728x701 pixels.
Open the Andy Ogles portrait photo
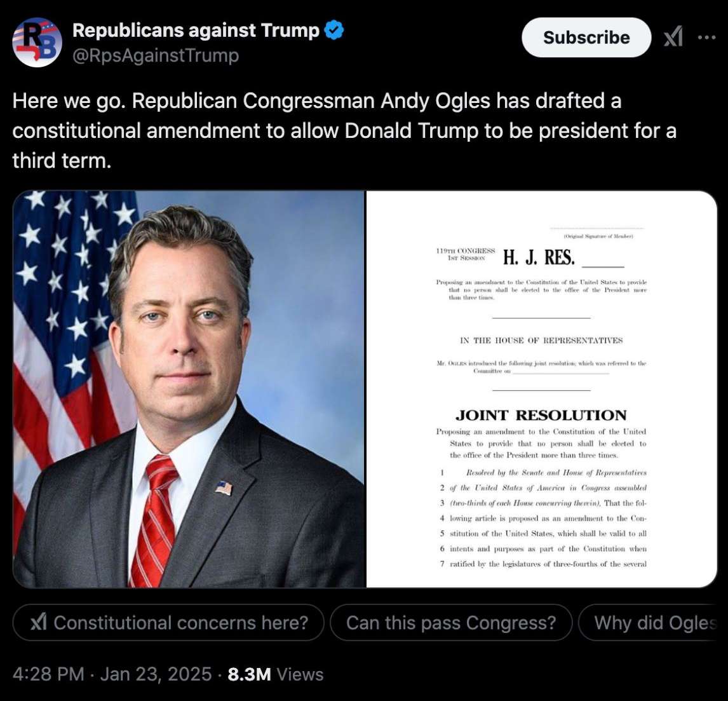click(x=189, y=390)
